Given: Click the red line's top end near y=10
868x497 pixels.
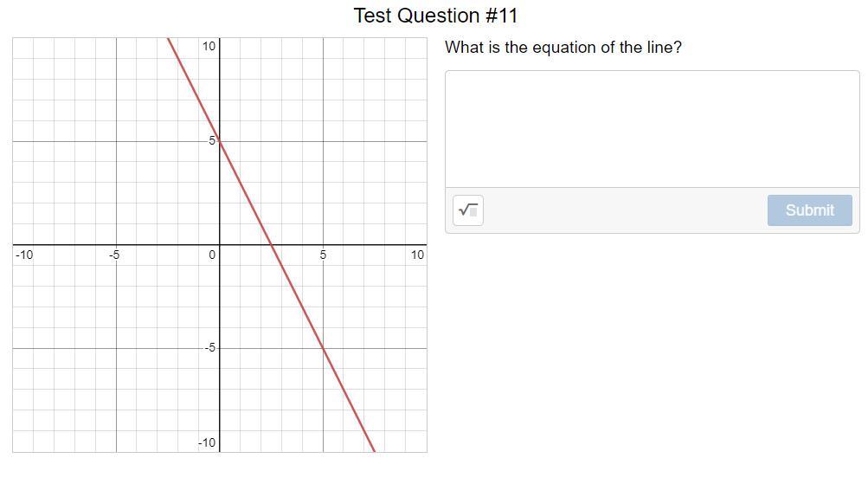Looking at the screenshot, I should 170,41.
